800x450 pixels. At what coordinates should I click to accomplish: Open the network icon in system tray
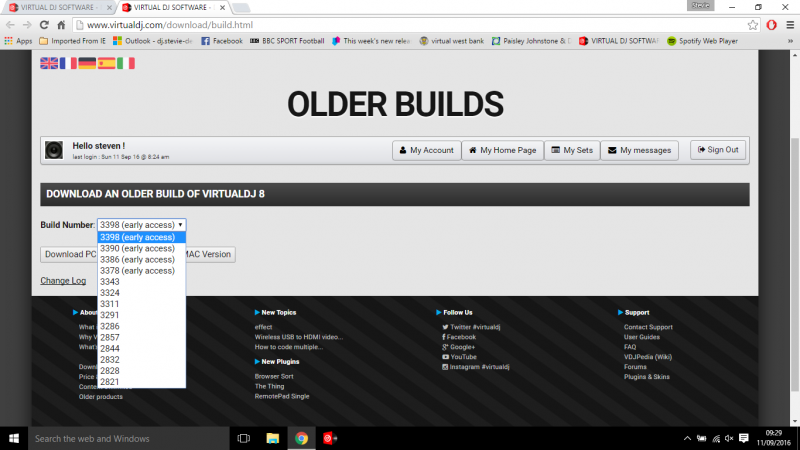point(716,438)
